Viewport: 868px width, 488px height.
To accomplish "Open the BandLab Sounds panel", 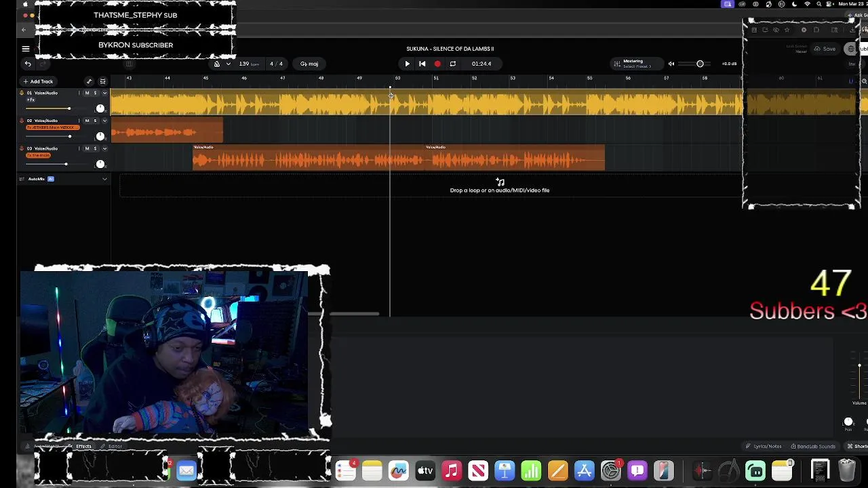I will 812,446.
